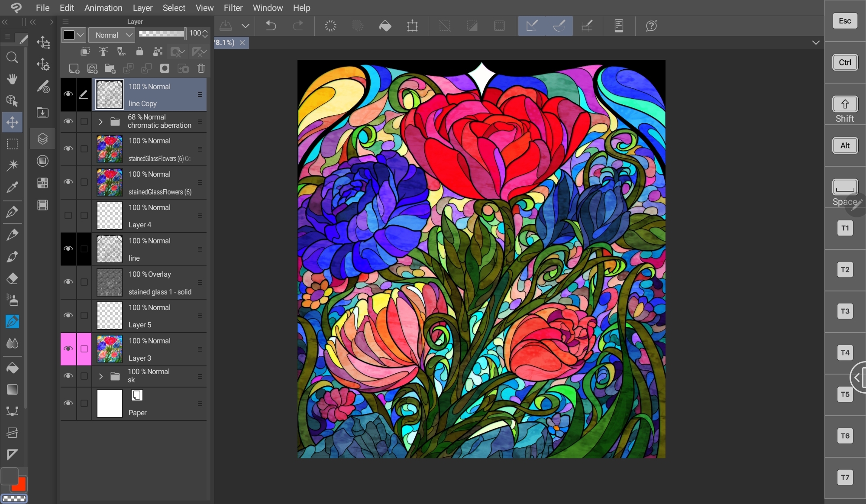Select the rectangular Marquee selection tool
This screenshot has height=504, width=866.
[12, 144]
